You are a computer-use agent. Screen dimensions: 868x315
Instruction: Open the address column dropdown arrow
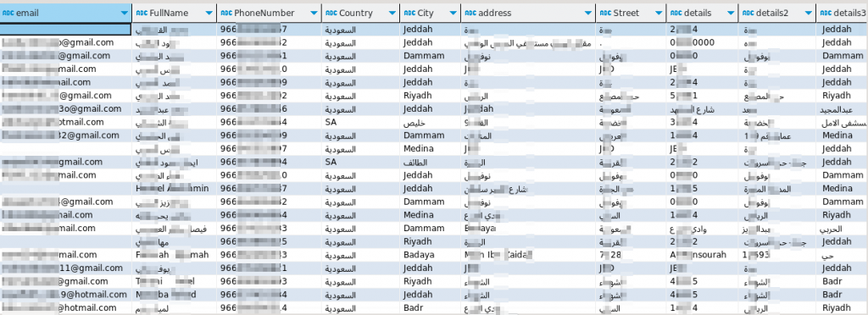pyautogui.click(x=588, y=13)
